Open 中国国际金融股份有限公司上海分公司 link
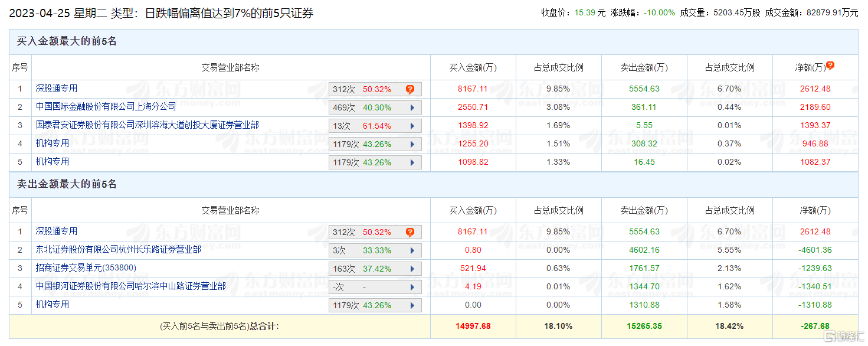 [x=106, y=107]
